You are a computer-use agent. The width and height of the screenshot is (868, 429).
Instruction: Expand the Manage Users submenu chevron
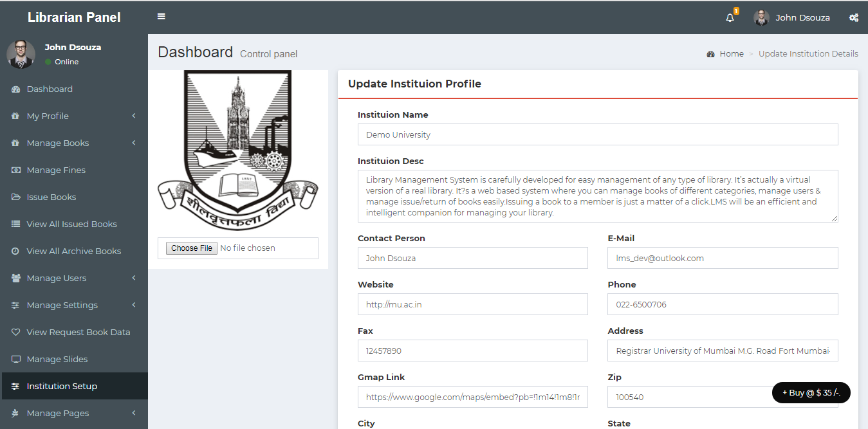point(134,278)
